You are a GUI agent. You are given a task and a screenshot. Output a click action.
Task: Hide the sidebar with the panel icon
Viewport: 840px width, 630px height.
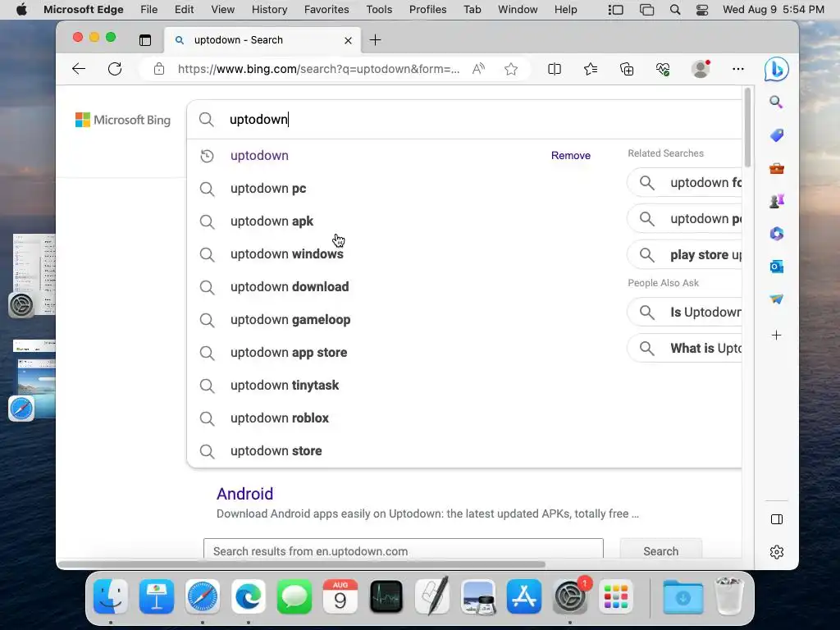tap(776, 519)
